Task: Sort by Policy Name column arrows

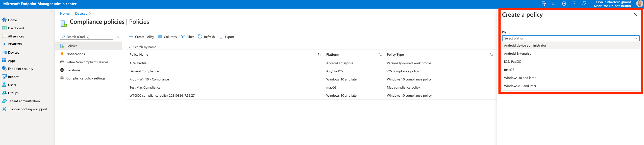Action: pyautogui.click(x=319, y=55)
